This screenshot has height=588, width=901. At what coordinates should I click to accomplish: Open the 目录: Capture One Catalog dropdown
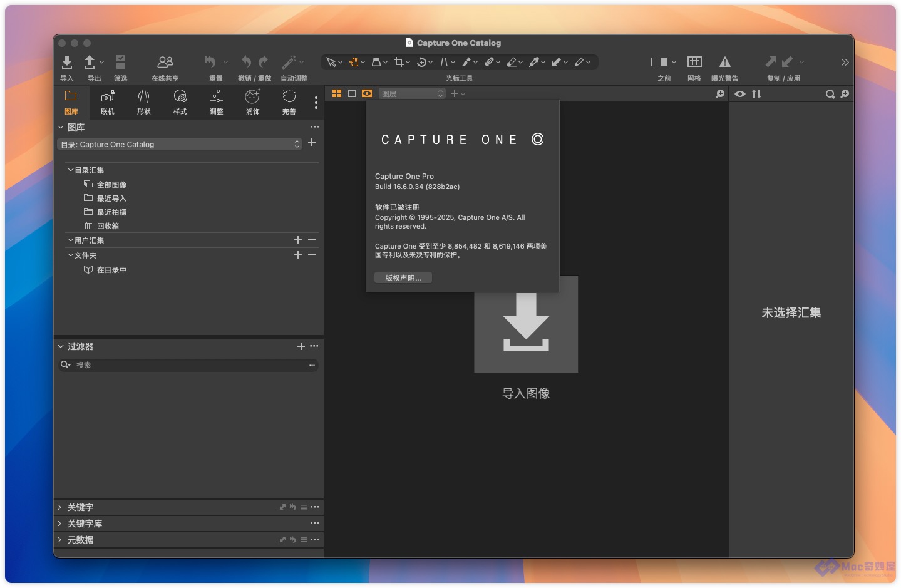180,144
